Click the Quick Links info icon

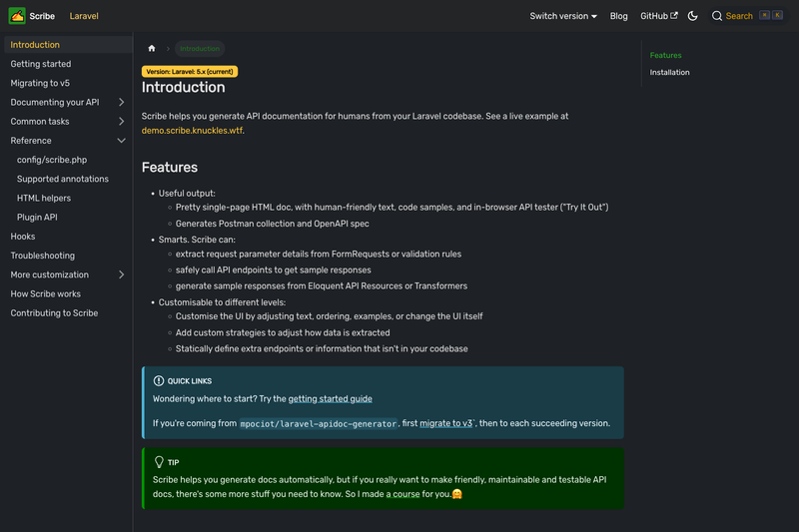tap(159, 381)
